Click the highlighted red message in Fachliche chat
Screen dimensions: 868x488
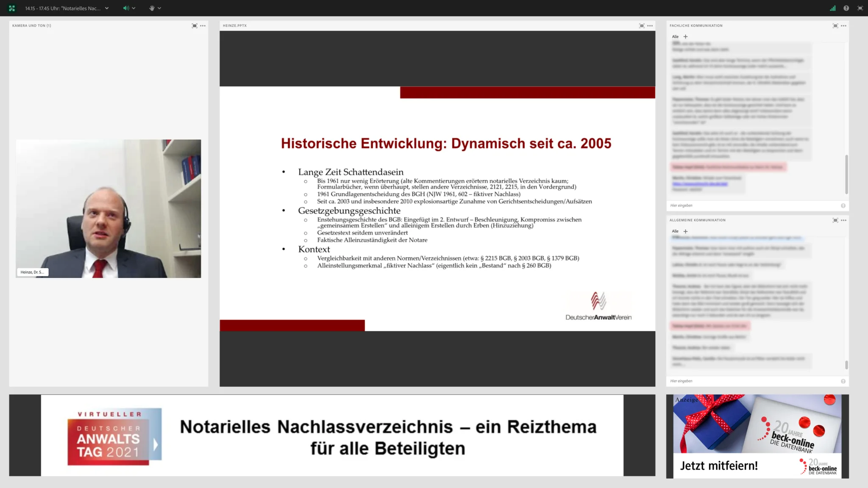tap(728, 167)
